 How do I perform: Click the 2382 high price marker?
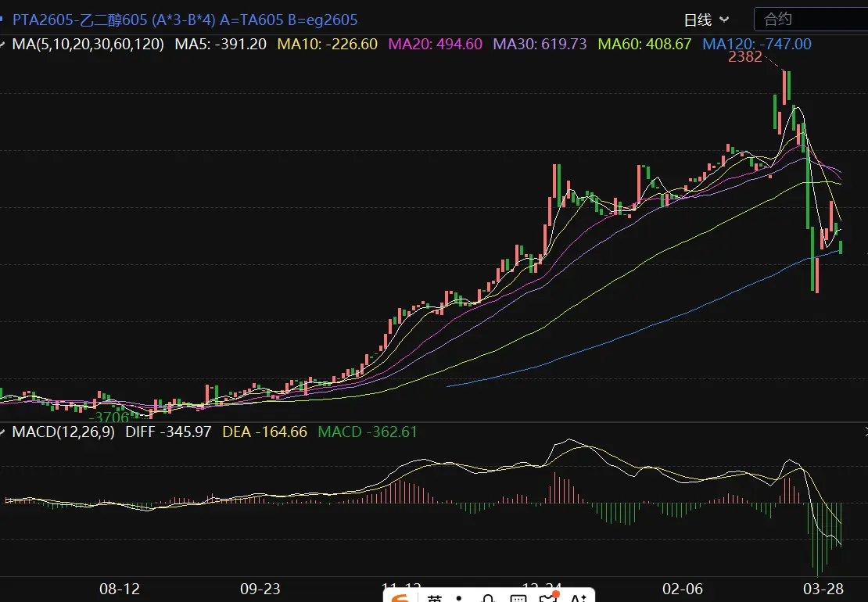pyautogui.click(x=744, y=57)
